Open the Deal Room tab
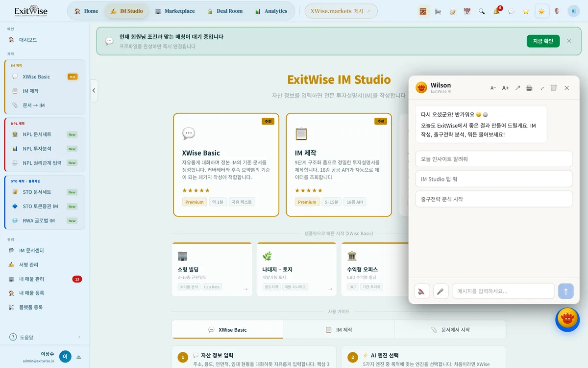The image size is (588, 368). pos(225,11)
